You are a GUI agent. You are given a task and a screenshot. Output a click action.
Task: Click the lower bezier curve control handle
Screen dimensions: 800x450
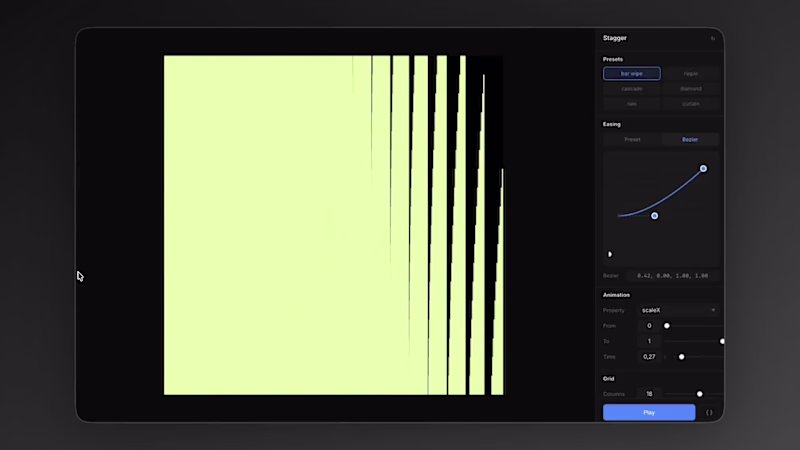[655, 216]
